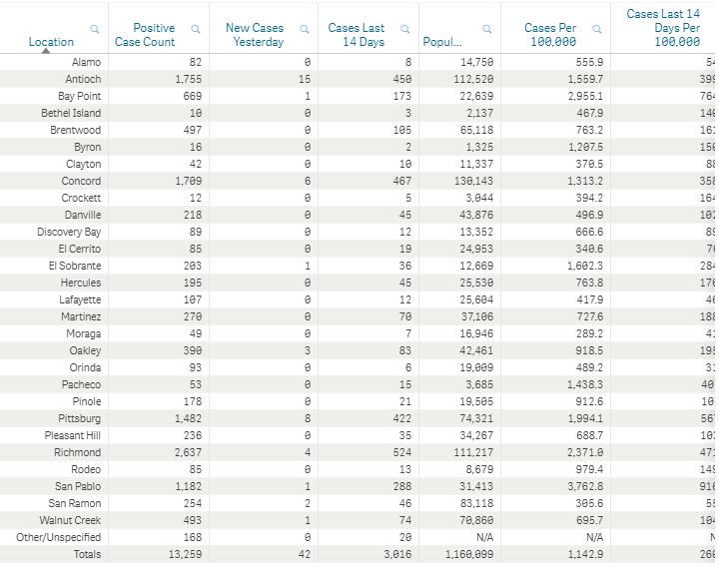The image size is (728, 572).
Task: Sort by Cases Per 100,000 header
Action: coord(550,35)
